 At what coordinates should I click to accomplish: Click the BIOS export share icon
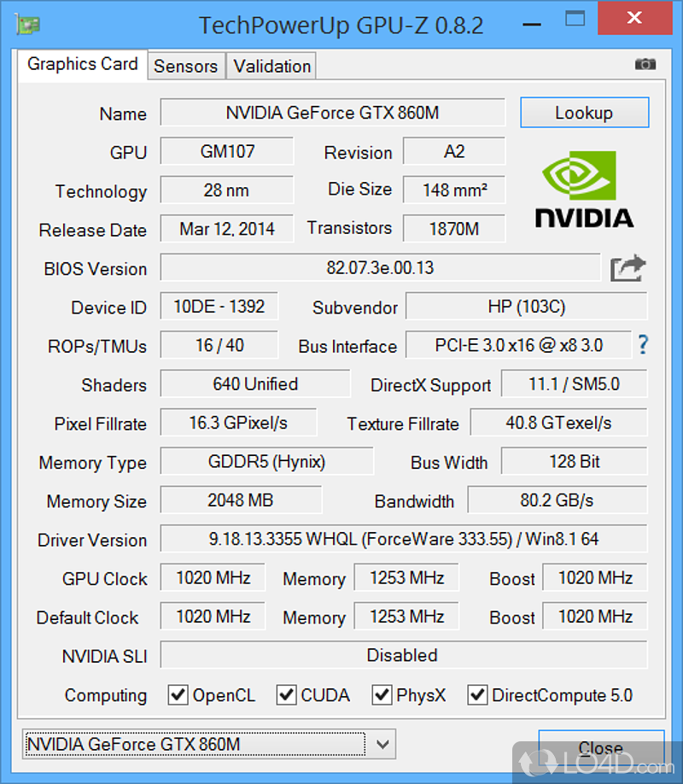(628, 269)
